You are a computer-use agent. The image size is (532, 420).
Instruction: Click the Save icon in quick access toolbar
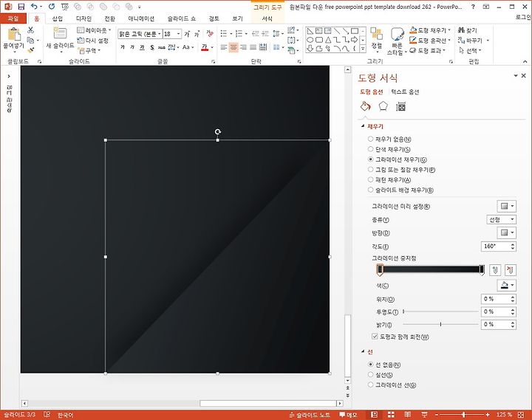pos(21,7)
